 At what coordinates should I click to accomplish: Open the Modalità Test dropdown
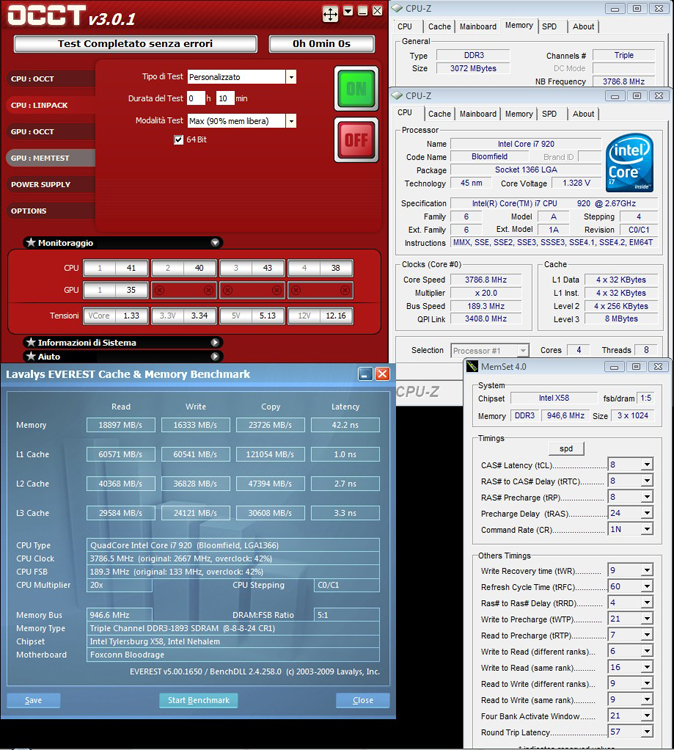point(291,121)
